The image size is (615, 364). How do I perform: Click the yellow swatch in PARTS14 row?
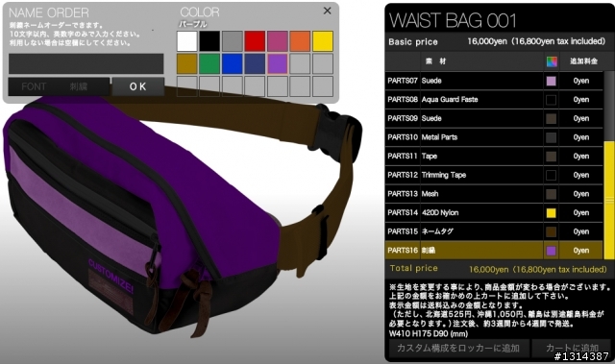[551, 213]
